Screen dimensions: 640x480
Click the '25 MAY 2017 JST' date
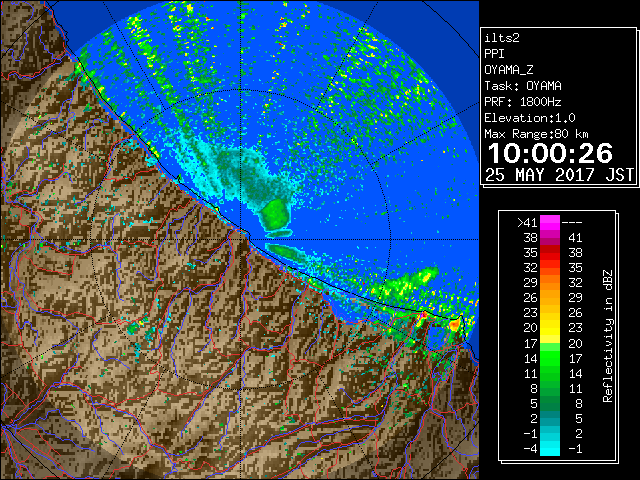559,175
